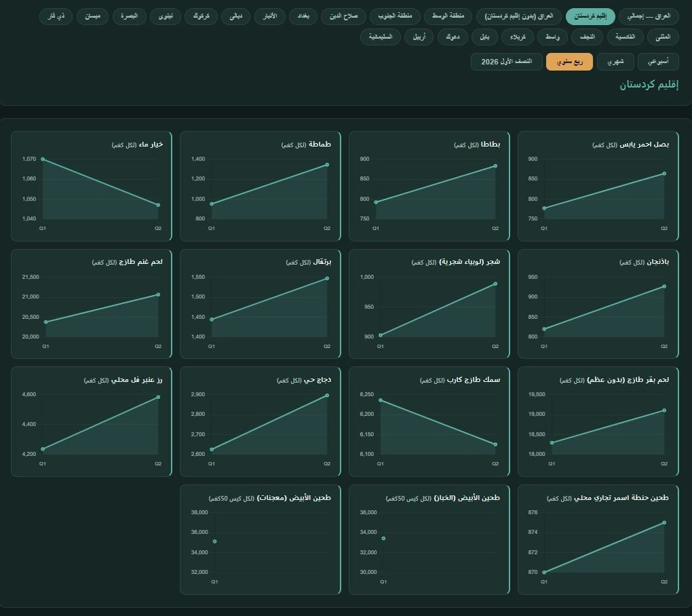
Task: Click the Q2 point on رز عنبر chart
Action: pyautogui.click(x=159, y=397)
